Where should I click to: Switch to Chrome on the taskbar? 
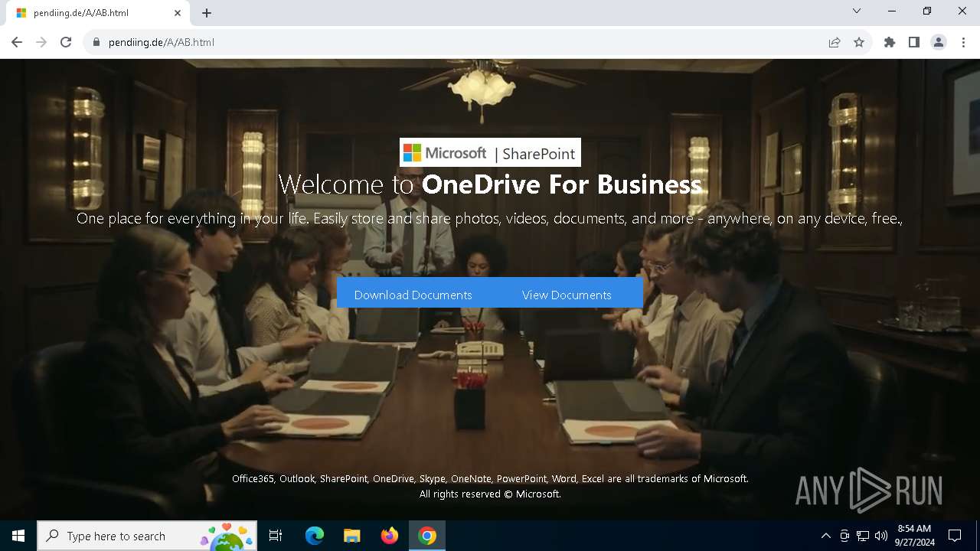427,536
